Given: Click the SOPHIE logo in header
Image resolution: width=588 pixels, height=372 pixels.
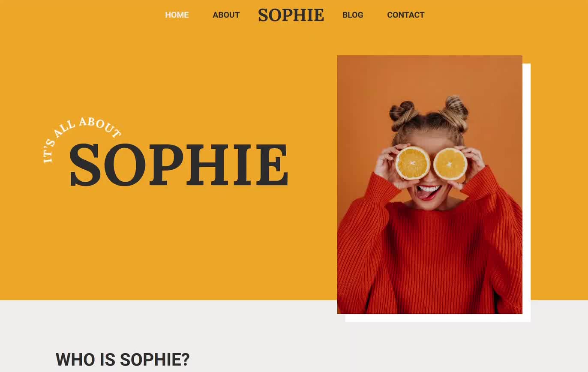Looking at the screenshot, I should click(x=291, y=15).
